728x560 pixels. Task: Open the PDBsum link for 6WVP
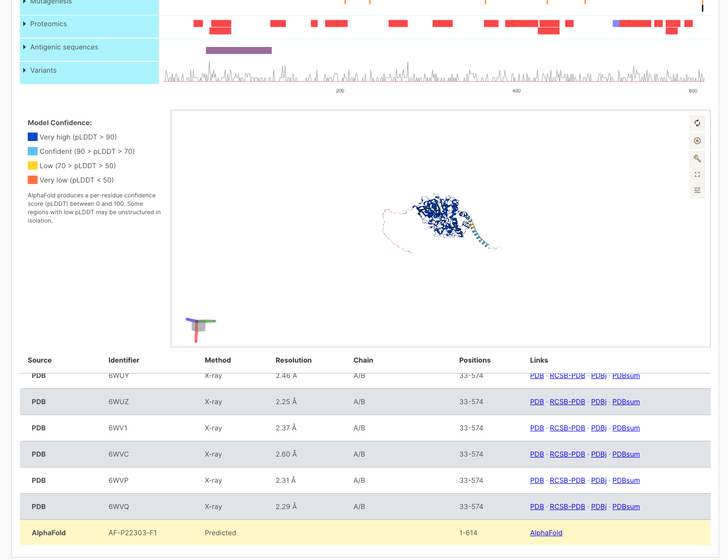pyautogui.click(x=626, y=480)
